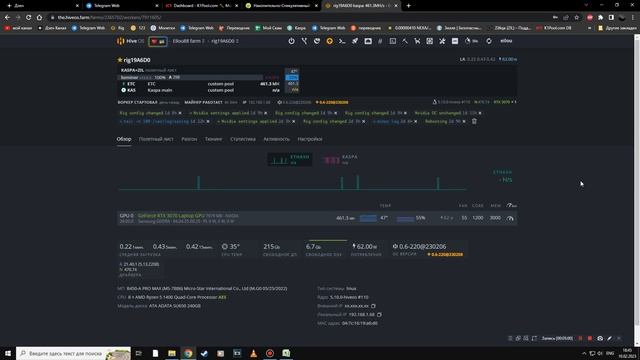Open Excel from the taskbar
The width and height of the screenshot is (640, 360).
(286, 353)
